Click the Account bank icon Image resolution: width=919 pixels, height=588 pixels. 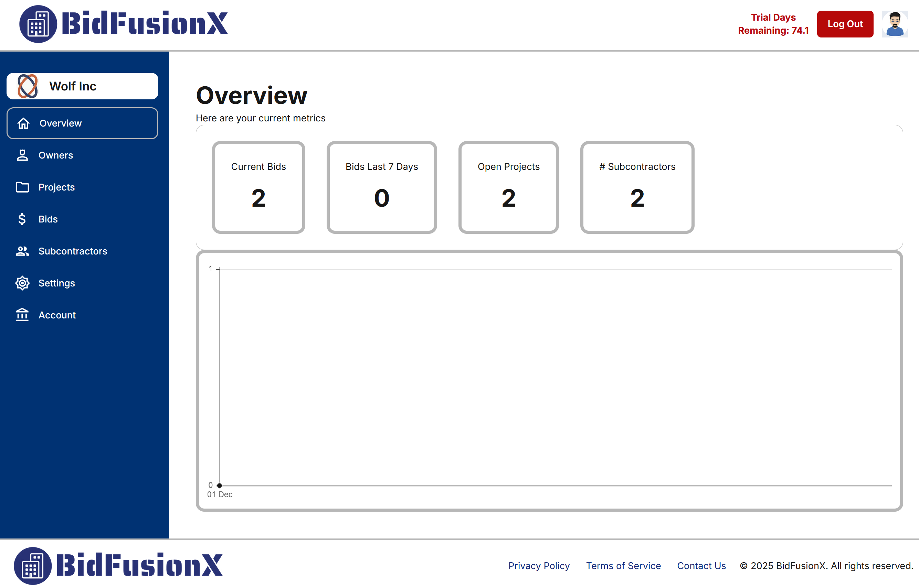(22, 315)
